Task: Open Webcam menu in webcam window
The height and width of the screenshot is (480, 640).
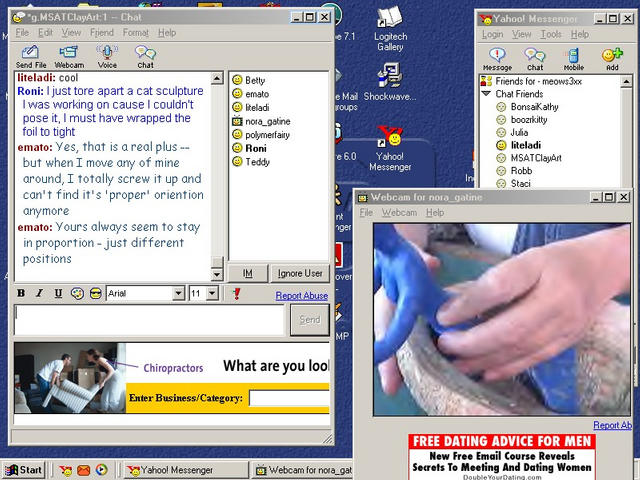Action: click(399, 213)
